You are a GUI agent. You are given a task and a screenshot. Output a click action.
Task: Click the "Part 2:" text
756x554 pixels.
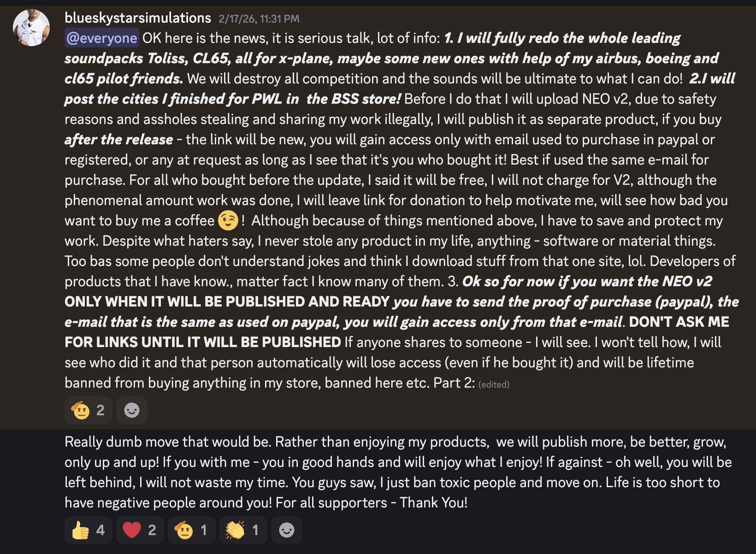click(454, 383)
